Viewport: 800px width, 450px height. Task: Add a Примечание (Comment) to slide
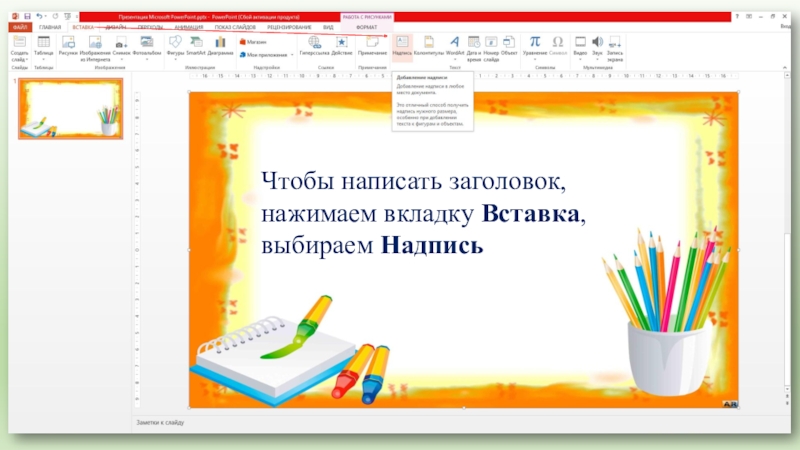(x=372, y=46)
